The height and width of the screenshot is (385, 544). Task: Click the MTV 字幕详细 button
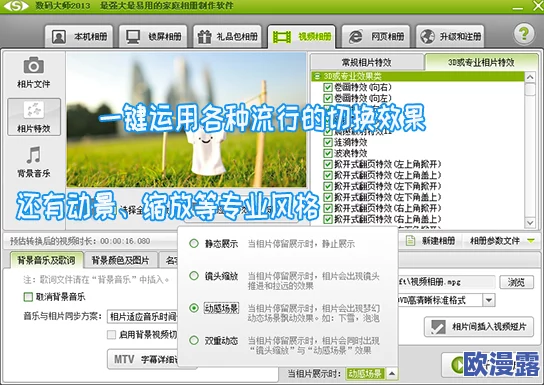tap(145, 359)
